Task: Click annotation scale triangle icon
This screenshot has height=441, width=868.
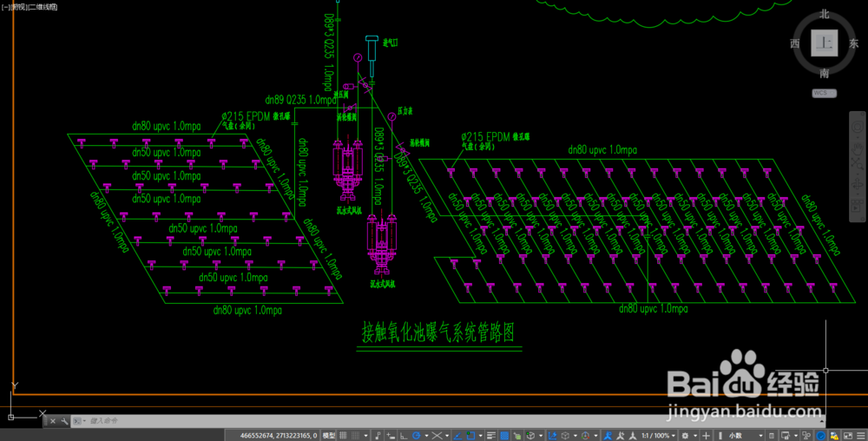Action: [x=633, y=436]
